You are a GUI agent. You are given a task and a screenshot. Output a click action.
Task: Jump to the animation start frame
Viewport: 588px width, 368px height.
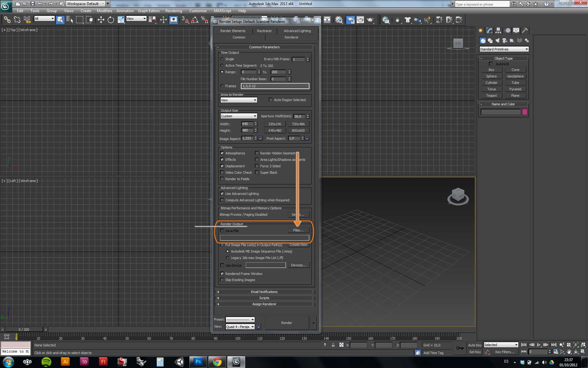524,345
